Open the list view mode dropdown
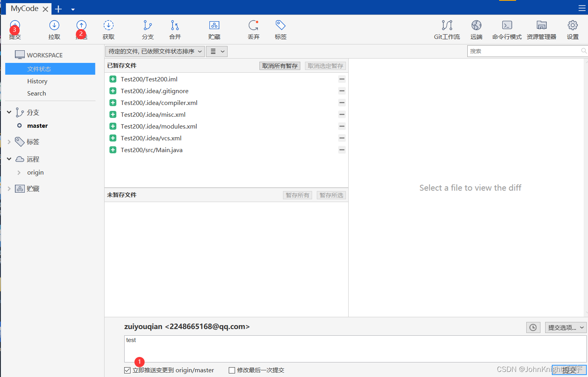Screen dimensions: 588x377 point(217,51)
